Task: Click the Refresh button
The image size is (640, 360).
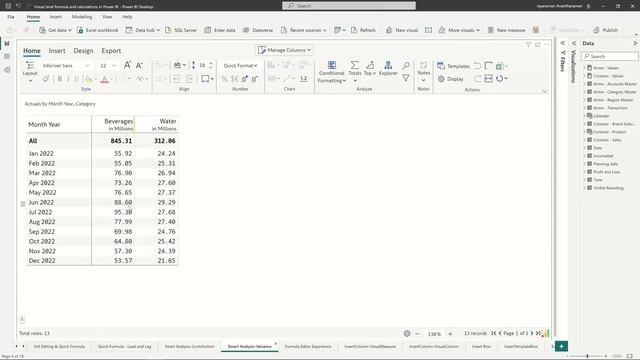Action: coord(363,30)
